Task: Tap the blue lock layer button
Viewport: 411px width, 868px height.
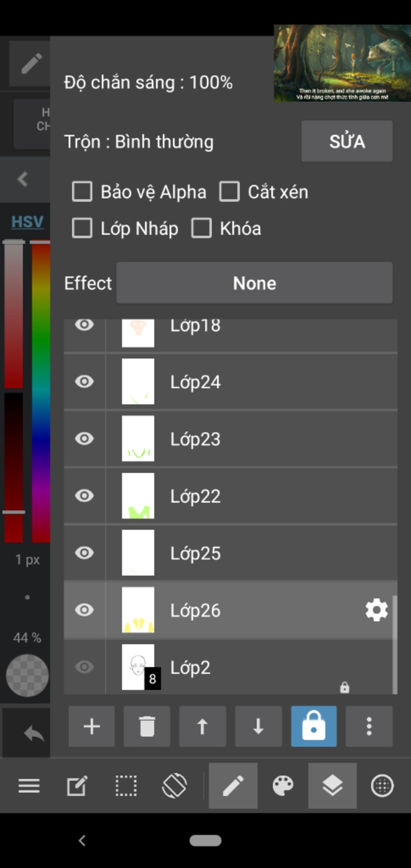Action: click(313, 726)
